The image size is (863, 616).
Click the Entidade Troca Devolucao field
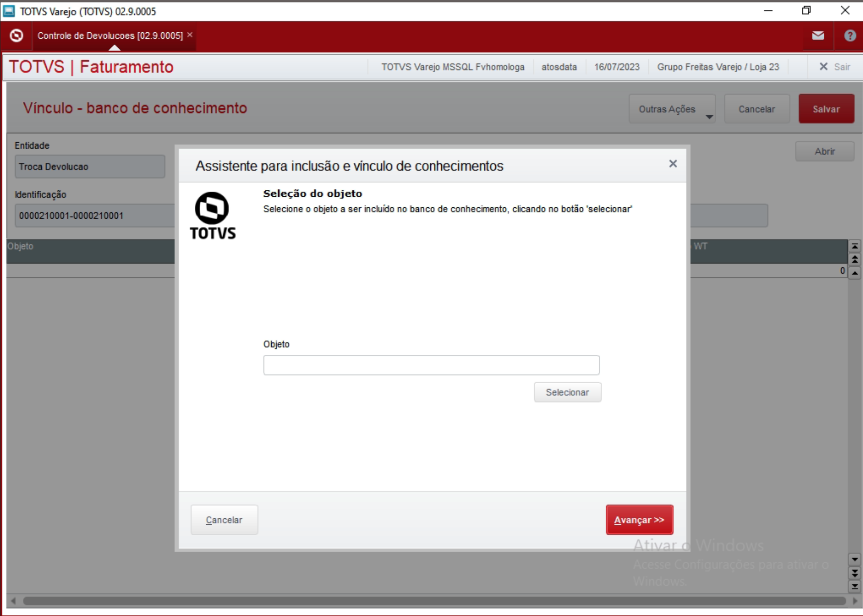coord(90,167)
